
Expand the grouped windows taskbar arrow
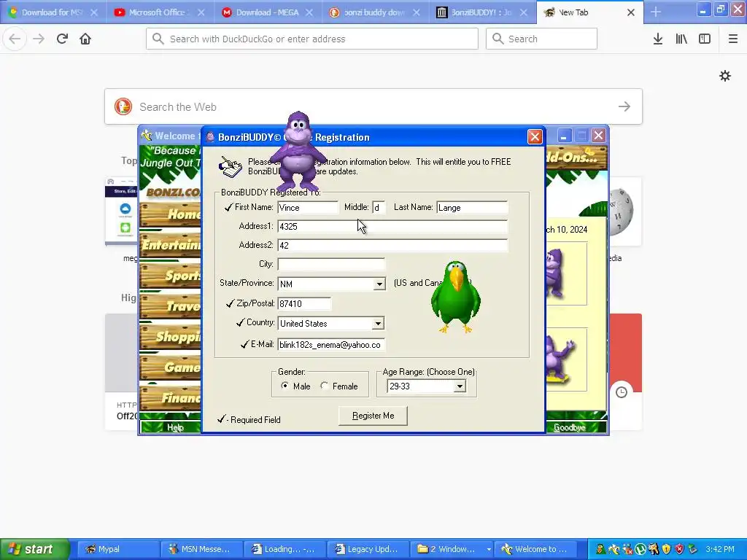488,549
